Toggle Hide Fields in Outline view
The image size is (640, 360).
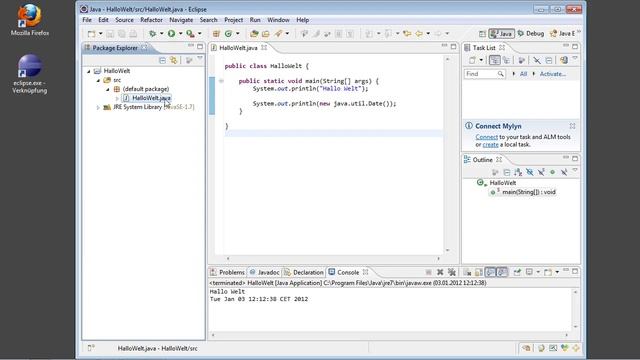pyautogui.click(x=529, y=172)
